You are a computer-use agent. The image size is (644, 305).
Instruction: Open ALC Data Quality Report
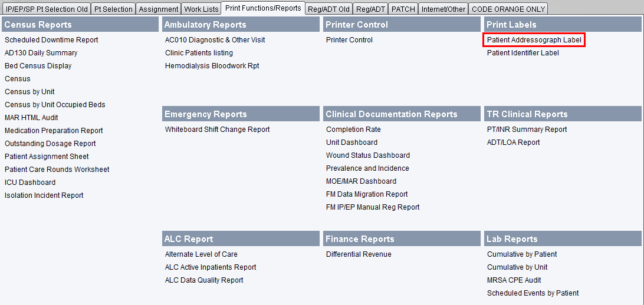[x=204, y=280]
